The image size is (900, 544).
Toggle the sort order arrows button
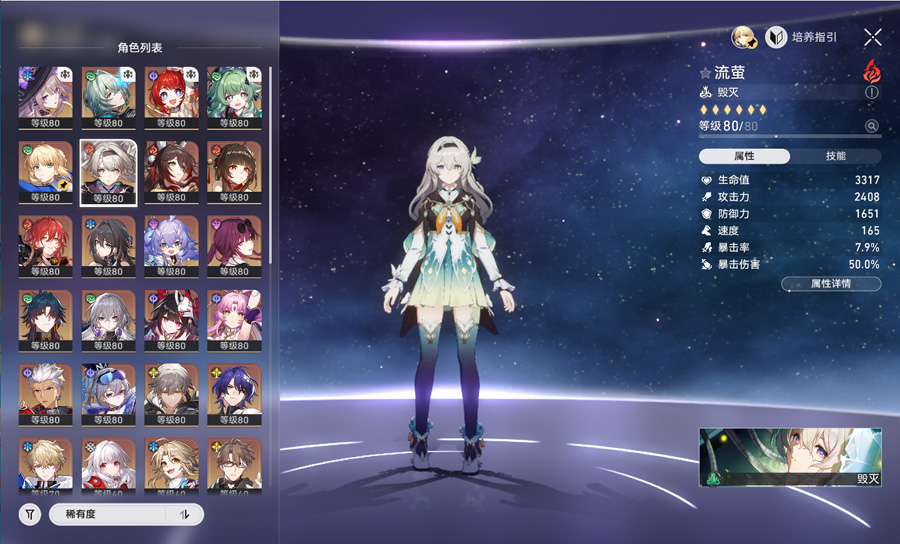(184, 514)
